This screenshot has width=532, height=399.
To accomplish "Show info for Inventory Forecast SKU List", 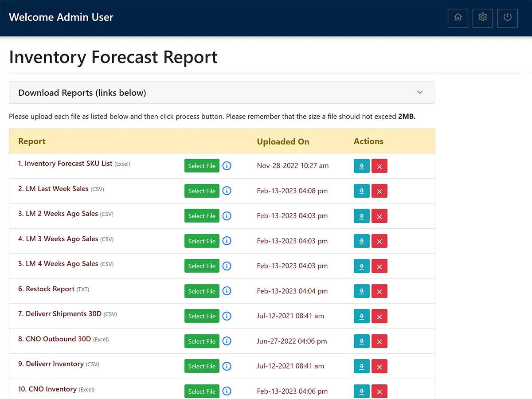I will tap(227, 166).
